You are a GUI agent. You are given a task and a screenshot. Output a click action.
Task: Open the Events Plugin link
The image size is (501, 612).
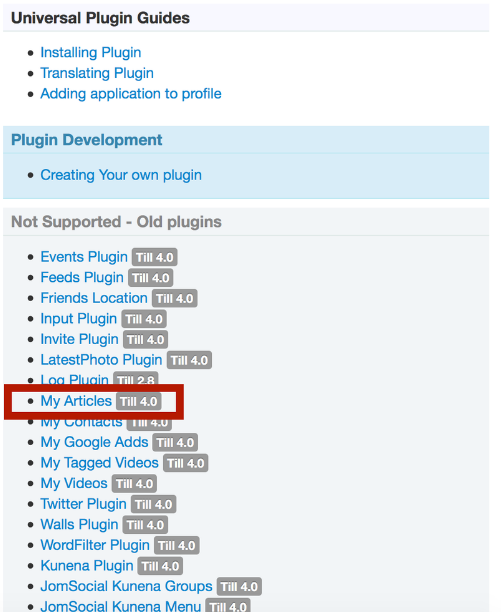84,257
